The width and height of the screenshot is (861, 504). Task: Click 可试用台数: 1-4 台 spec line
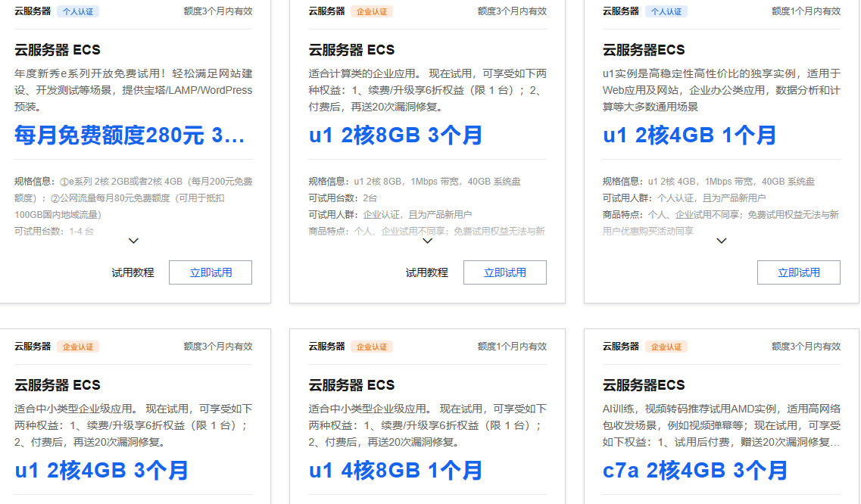(x=55, y=231)
